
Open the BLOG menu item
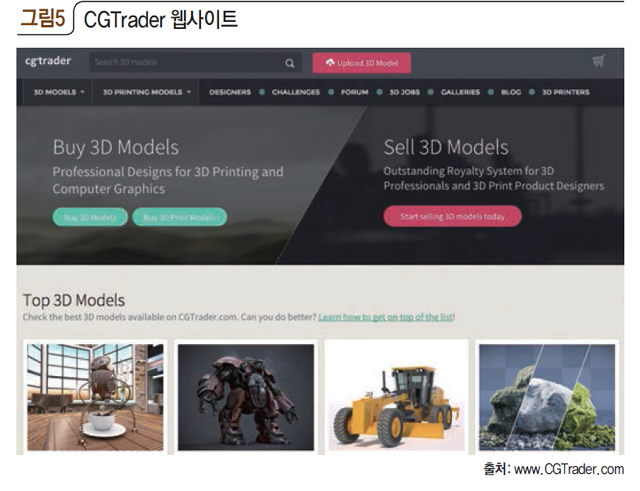click(x=511, y=92)
